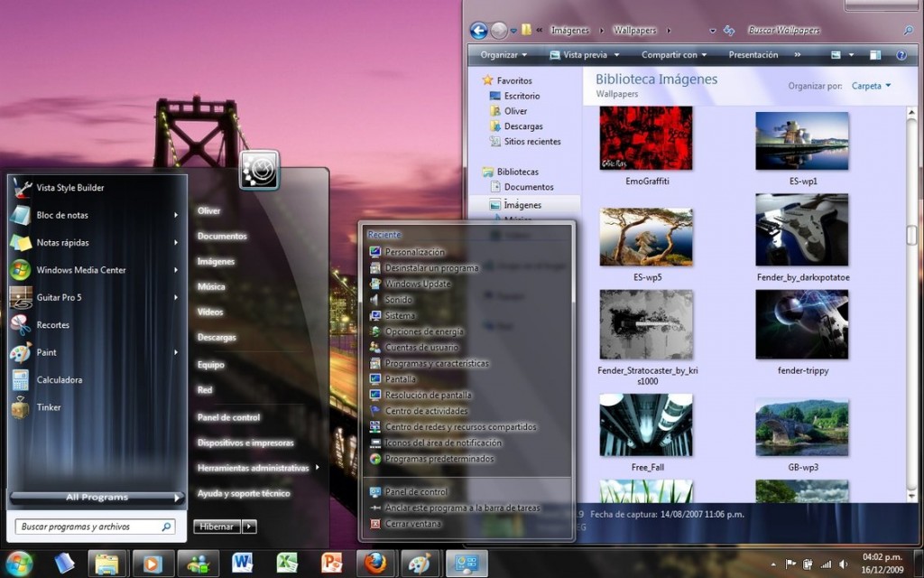
Task: Expand Guitar Pro 5 recent files arrow
Action: [176, 297]
